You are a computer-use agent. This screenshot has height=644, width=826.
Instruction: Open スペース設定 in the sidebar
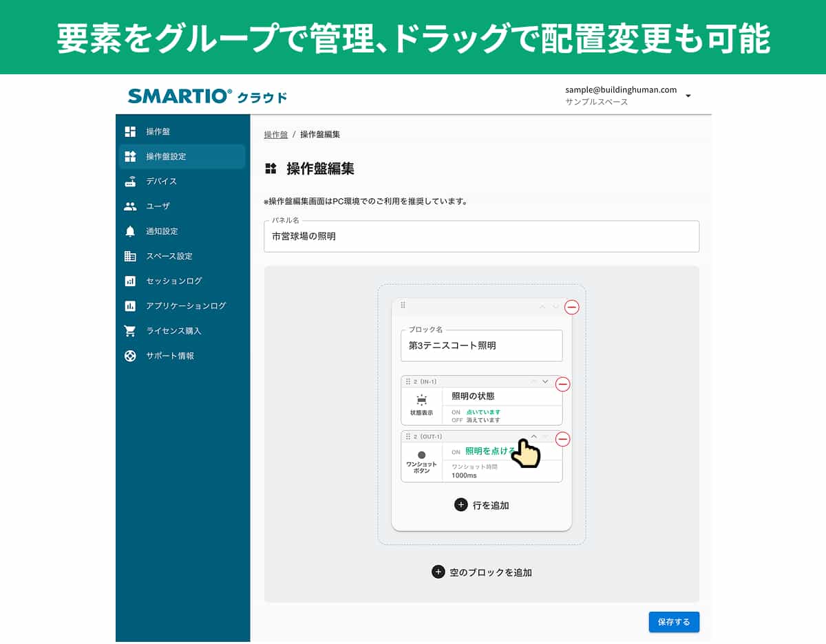coord(169,256)
